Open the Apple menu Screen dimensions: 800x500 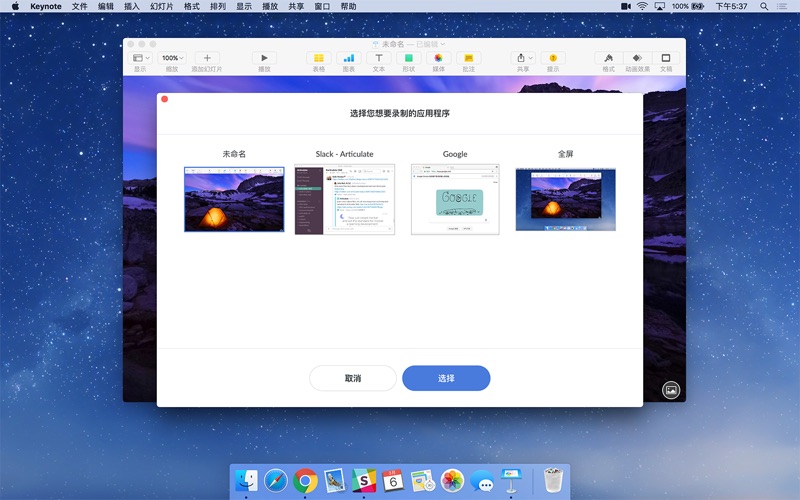point(15,6)
